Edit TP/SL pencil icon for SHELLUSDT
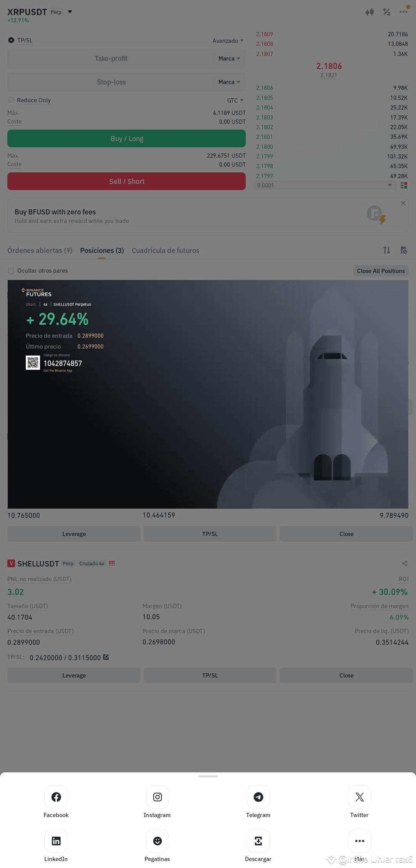 [106, 657]
